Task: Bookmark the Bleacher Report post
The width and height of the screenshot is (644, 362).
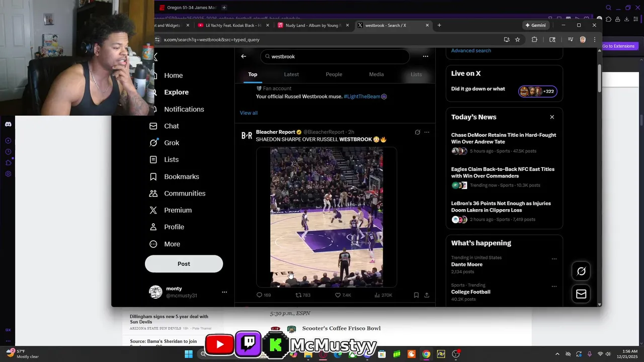Action: [416, 295]
